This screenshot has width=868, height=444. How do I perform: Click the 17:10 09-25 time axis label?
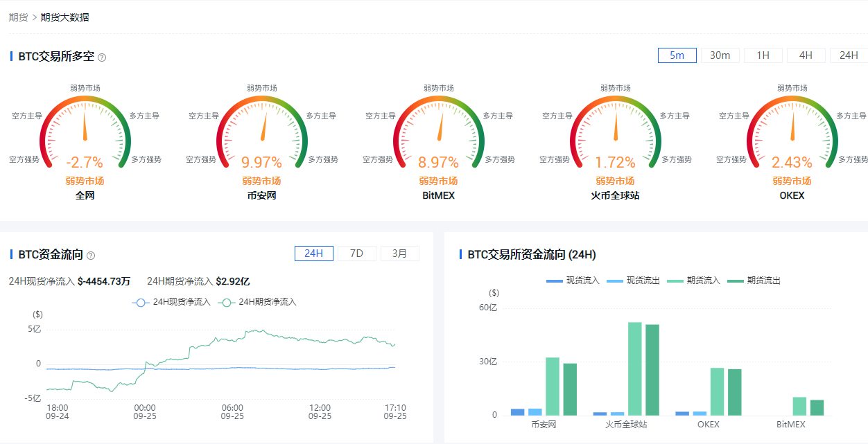coord(395,412)
